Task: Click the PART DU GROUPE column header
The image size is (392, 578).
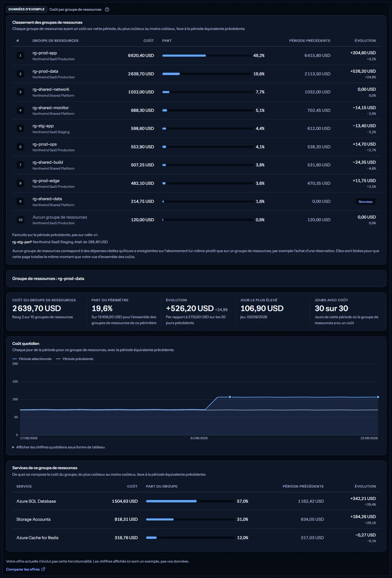Action: pos(162,486)
